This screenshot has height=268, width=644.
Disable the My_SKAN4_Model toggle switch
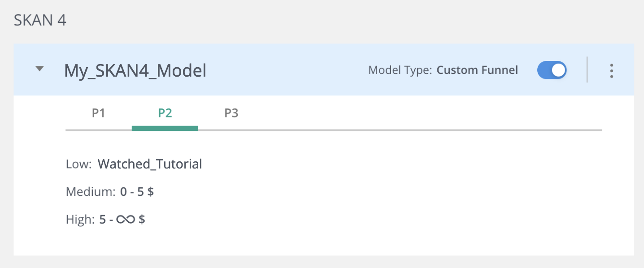(x=552, y=70)
